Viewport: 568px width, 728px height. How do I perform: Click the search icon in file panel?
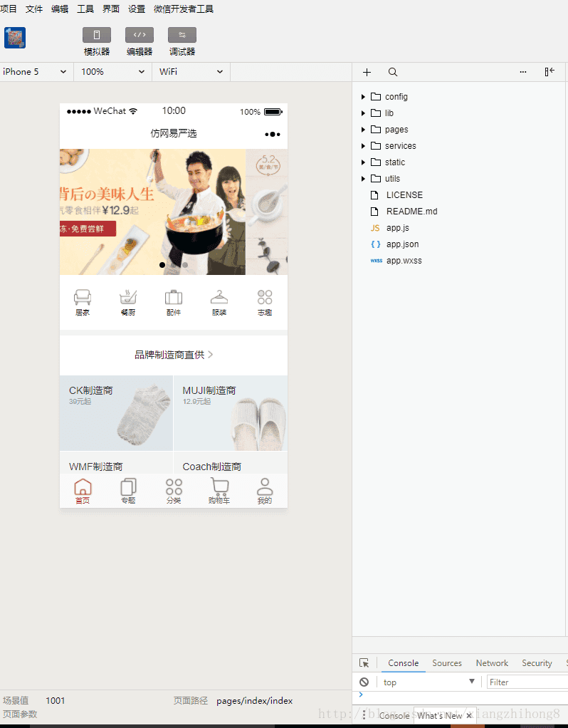[x=393, y=72]
